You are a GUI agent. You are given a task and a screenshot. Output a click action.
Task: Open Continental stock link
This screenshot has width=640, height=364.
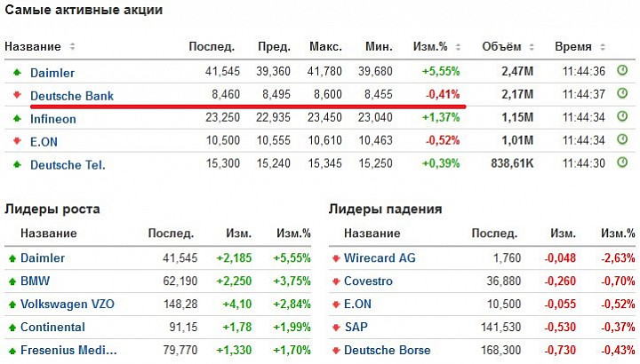[52, 327]
